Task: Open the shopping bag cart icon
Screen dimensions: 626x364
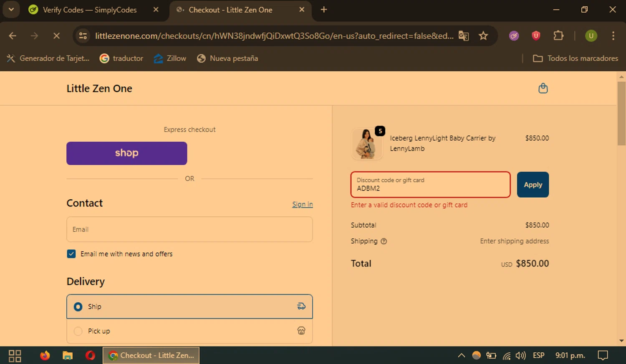Action: (543, 88)
